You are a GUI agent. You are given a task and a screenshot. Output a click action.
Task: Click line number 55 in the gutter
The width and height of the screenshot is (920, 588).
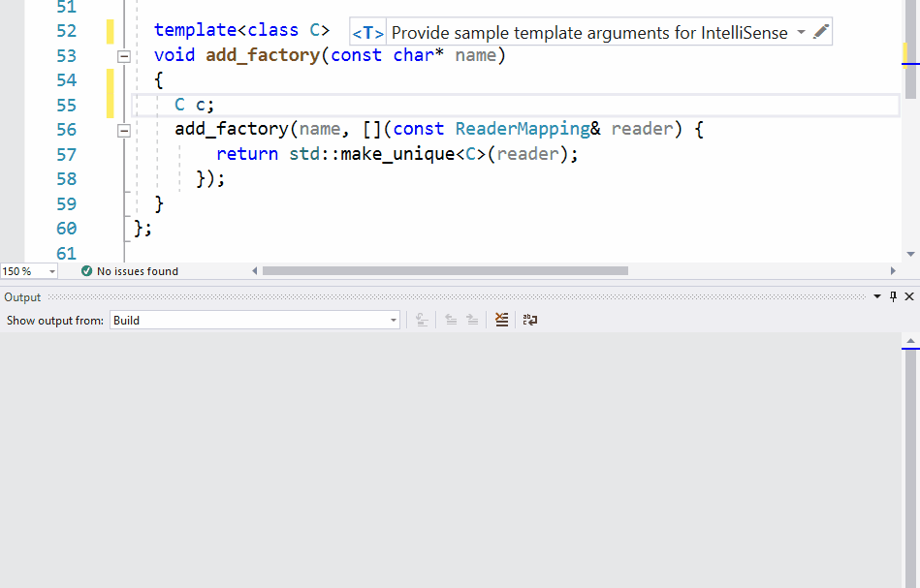click(66, 106)
